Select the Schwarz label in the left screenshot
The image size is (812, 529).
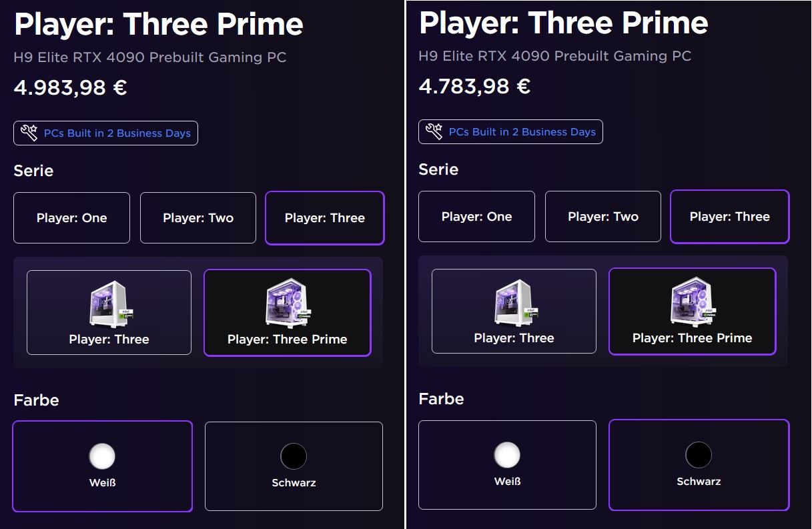(294, 483)
